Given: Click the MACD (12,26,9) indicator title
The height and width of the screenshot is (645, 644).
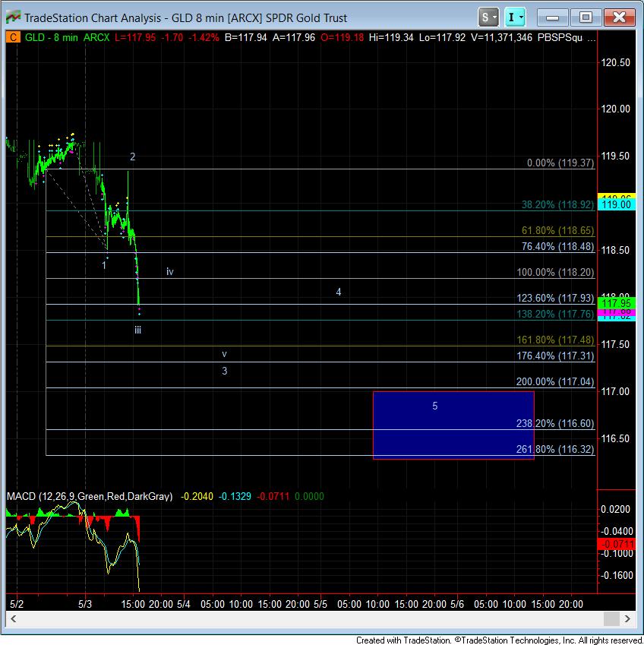Looking at the screenshot, I should [x=90, y=497].
